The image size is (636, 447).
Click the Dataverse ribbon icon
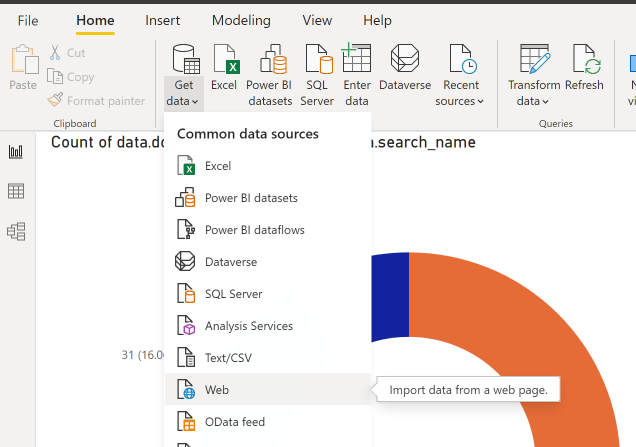click(405, 58)
